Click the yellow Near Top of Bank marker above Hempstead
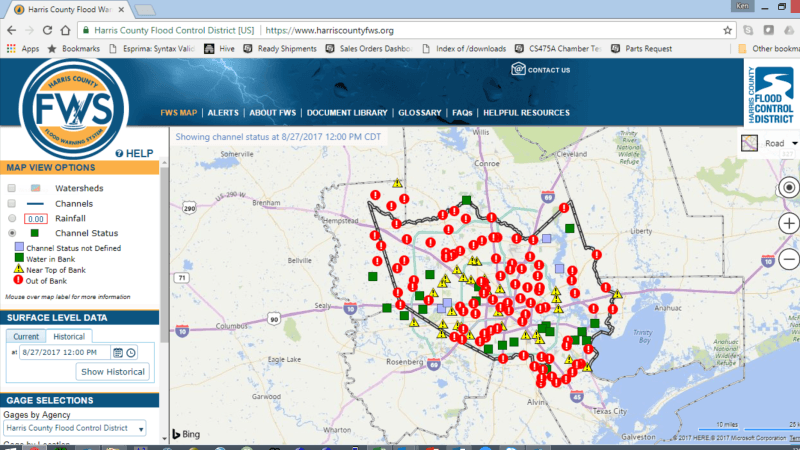Screen dimensions: 800x450 tap(397, 183)
